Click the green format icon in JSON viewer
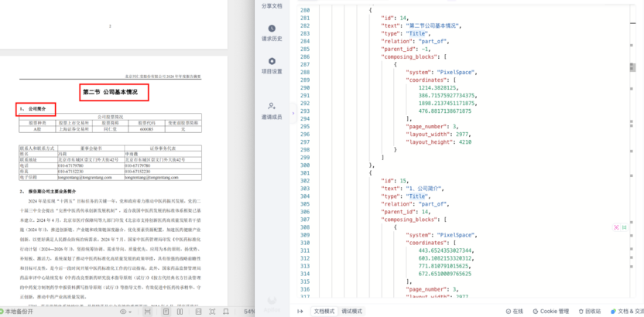This screenshot has width=644, height=317. point(625,227)
